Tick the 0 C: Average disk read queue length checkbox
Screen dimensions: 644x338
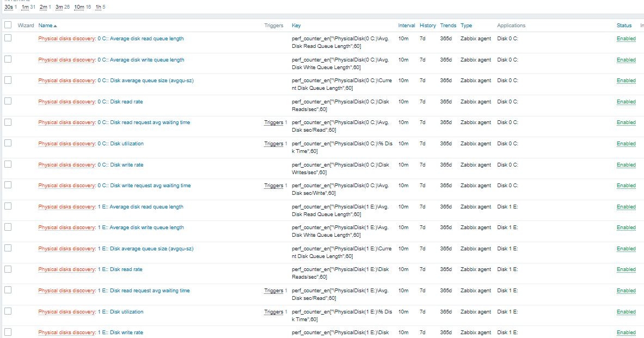point(8,38)
